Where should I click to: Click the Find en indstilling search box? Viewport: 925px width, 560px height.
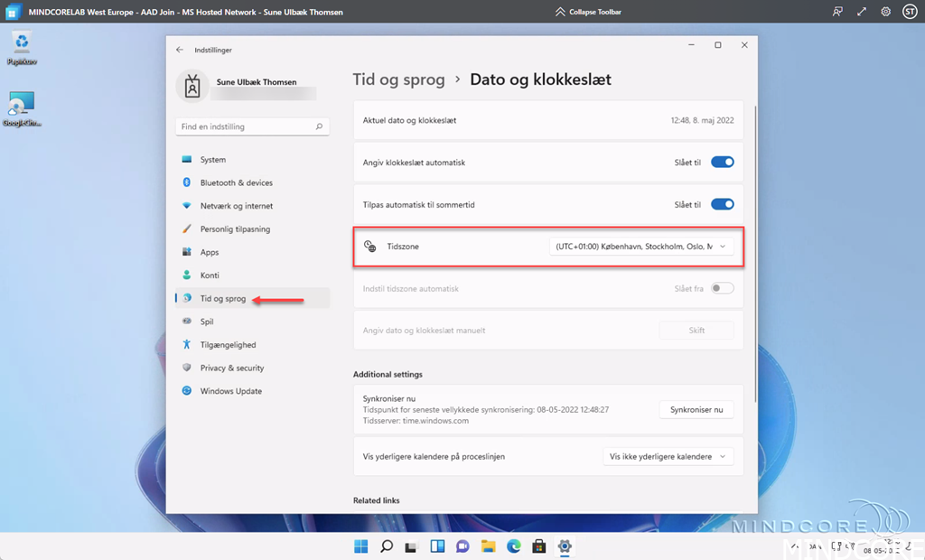246,127
